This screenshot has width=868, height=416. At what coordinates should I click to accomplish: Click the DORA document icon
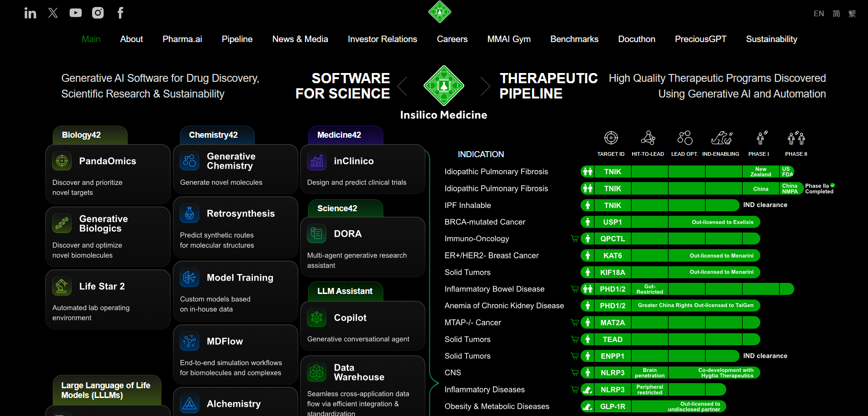click(x=317, y=233)
